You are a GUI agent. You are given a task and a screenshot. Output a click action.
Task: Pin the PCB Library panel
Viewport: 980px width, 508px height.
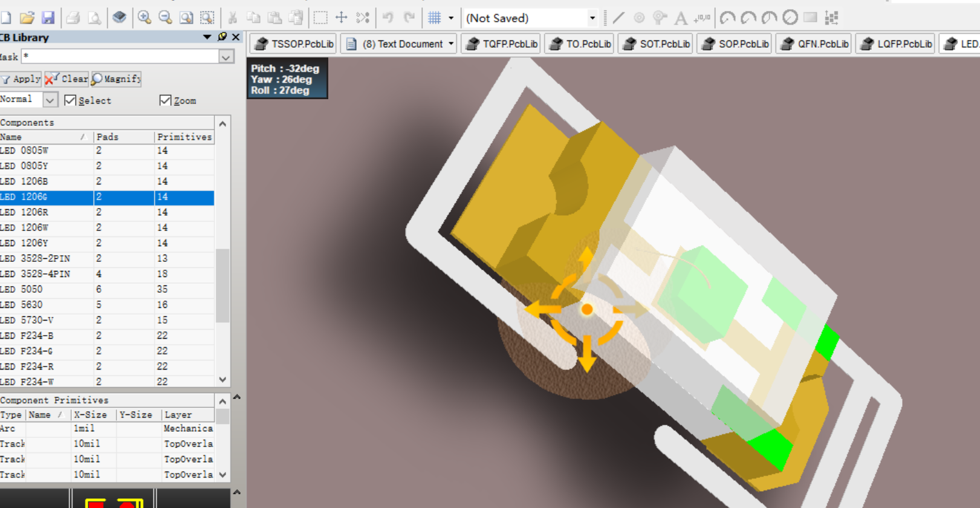point(222,37)
